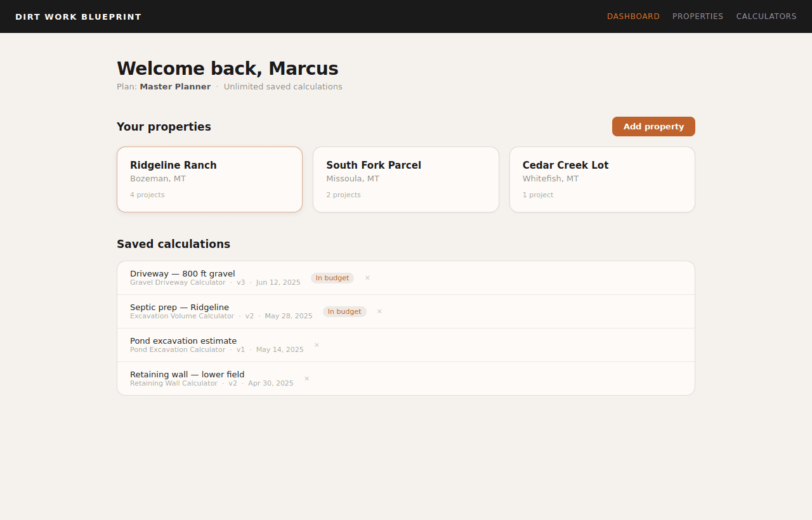Open the Dashboard nav link
The height and width of the screenshot is (520, 812).
[633, 16]
